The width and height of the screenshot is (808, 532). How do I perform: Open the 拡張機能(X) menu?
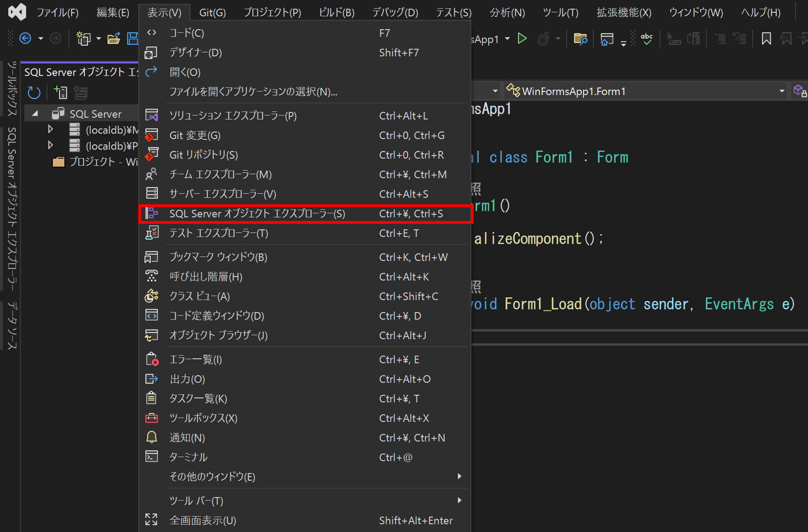click(x=624, y=12)
